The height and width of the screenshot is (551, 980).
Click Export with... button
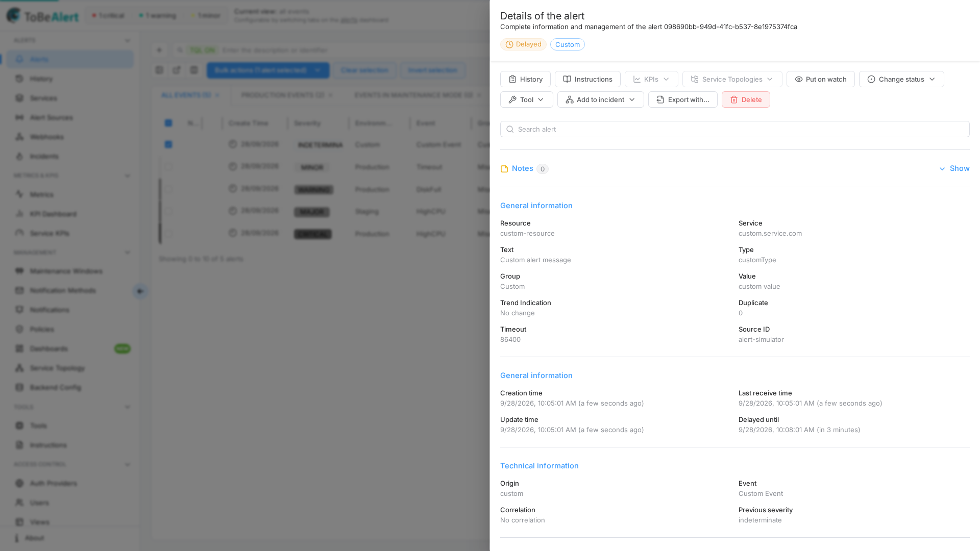[682, 99]
